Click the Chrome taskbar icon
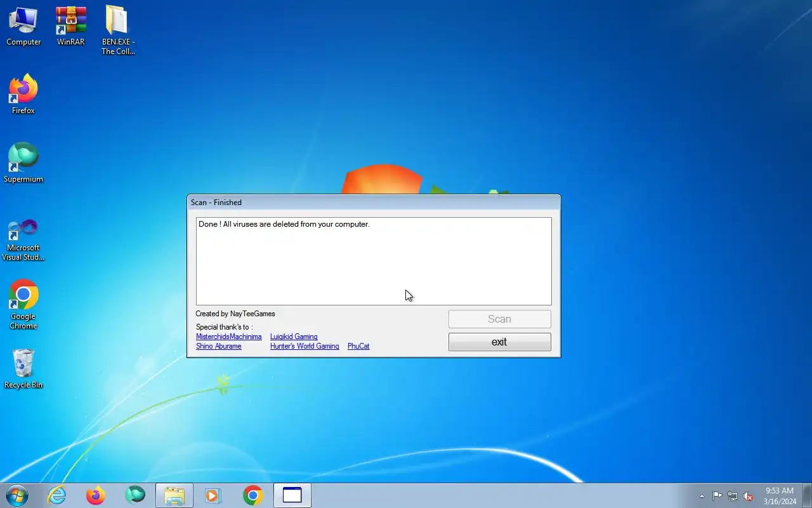The width and height of the screenshot is (812, 508). click(253, 495)
